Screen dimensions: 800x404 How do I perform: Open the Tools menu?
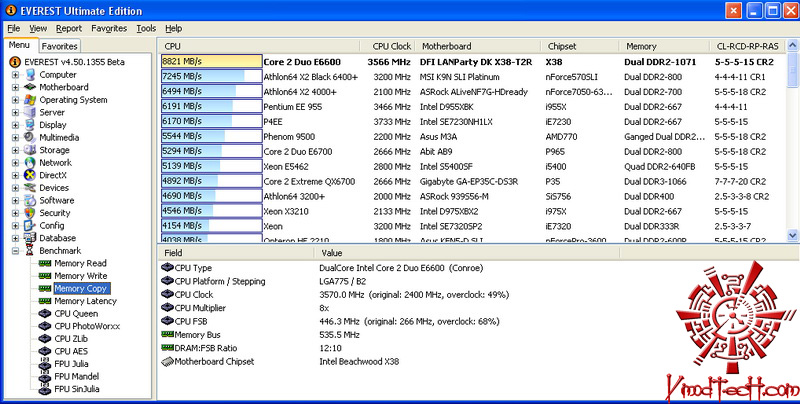pos(146,29)
